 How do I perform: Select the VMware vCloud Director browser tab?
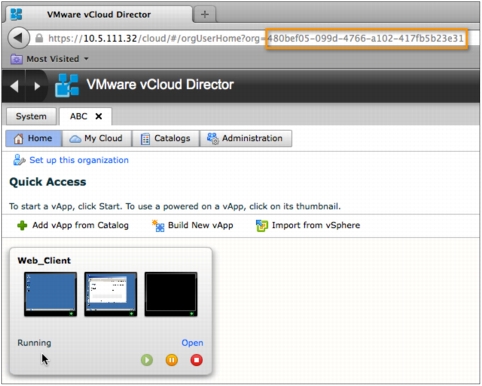pyautogui.click(x=99, y=14)
